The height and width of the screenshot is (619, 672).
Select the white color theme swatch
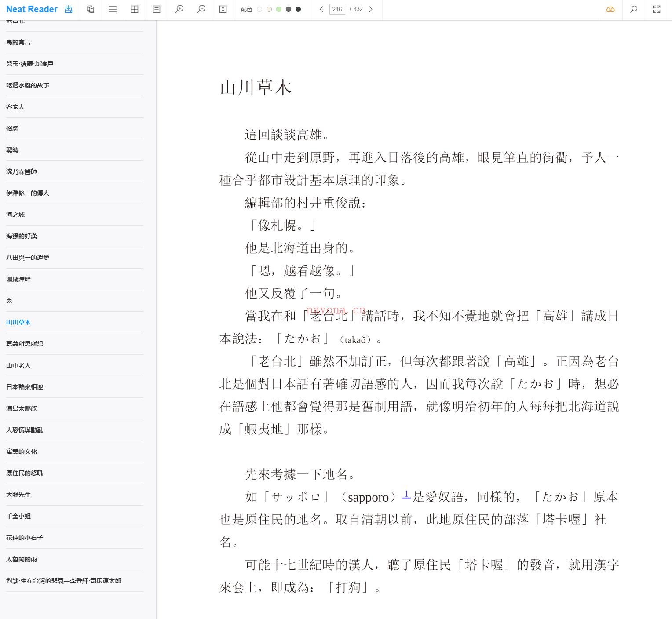[259, 9]
